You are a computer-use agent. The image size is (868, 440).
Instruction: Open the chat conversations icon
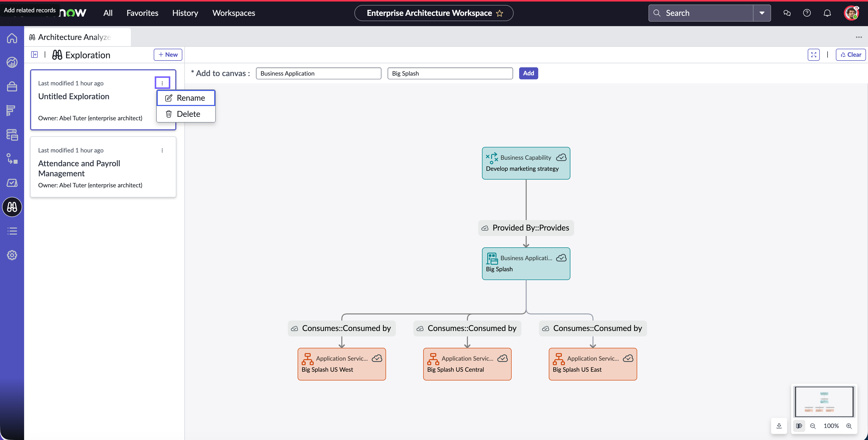click(x=787, y=13)
